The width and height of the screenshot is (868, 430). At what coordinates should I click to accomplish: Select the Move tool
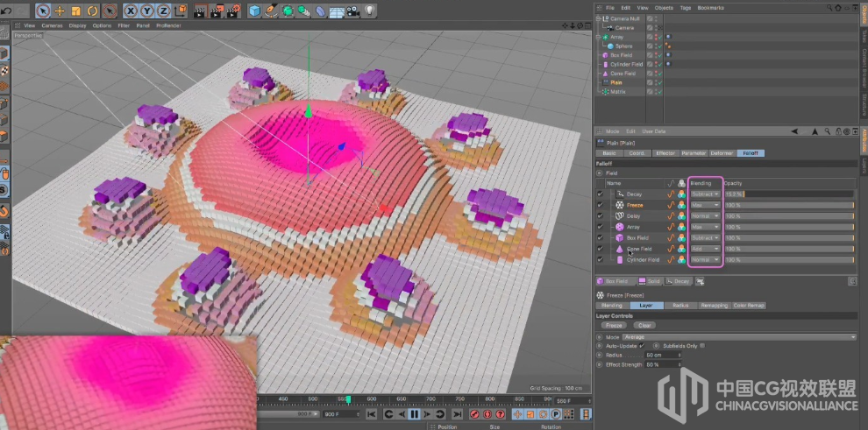[x=60, y=11]
